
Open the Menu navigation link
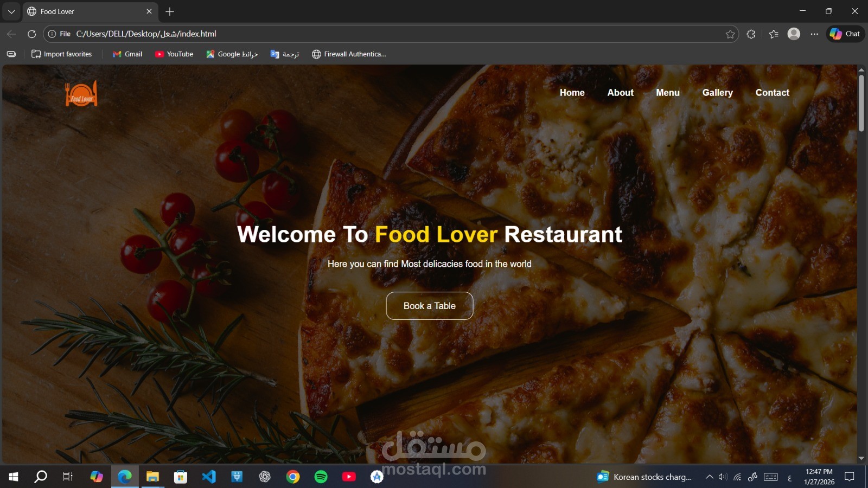(667, 93)
